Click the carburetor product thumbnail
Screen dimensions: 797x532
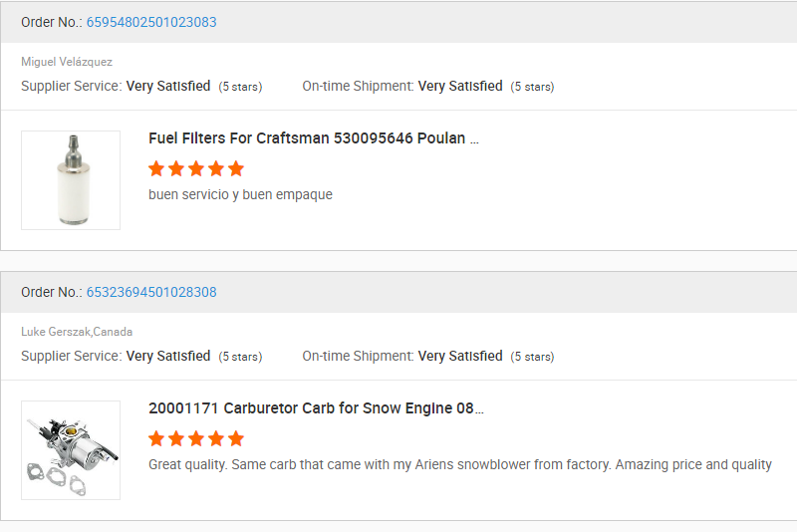click(71, 450)
